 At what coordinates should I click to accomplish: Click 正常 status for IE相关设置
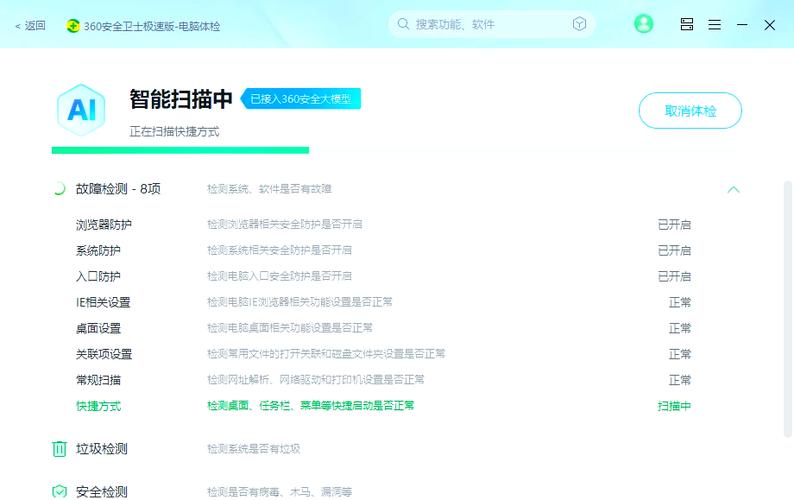[680, 302]
